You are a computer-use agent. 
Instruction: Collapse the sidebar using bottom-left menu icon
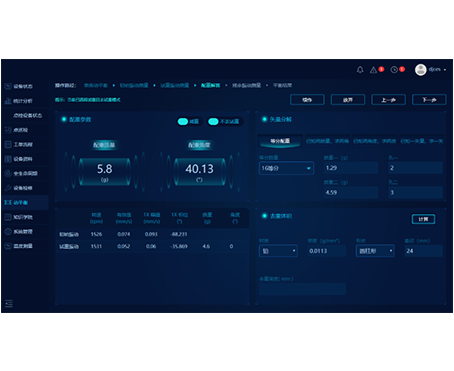coord(9,303)
